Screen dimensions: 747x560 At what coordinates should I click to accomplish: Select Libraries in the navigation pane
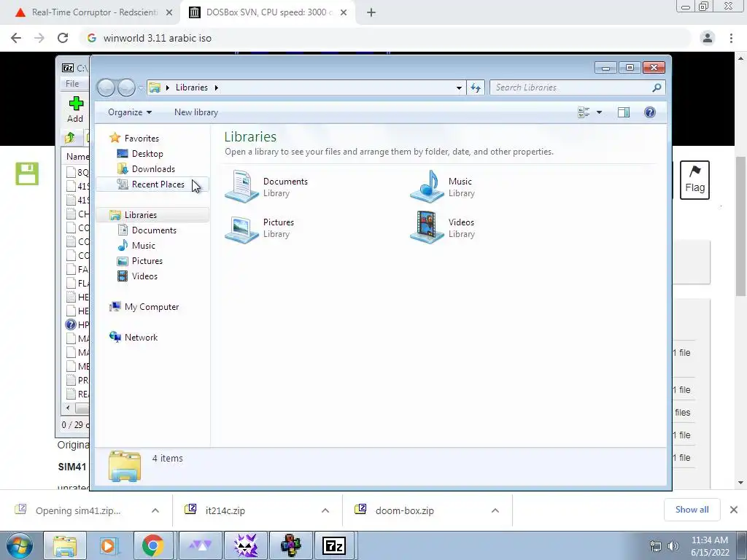pos(141,215)
